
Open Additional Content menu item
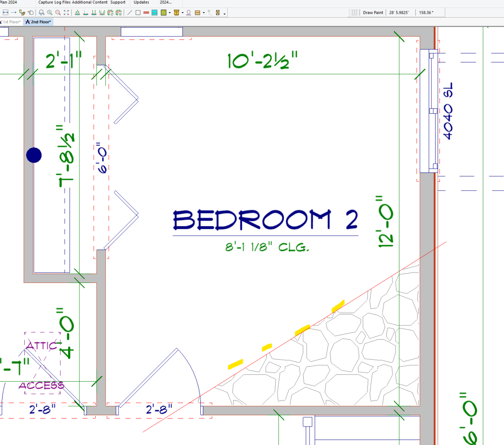pyautogui.click(x=90, y=3)
